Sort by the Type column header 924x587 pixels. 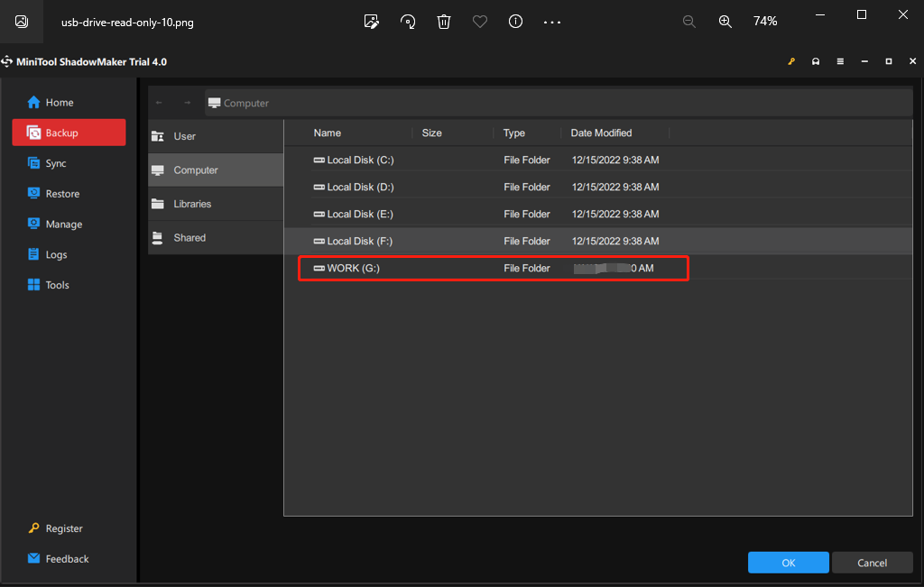click(x=513, y=133)
